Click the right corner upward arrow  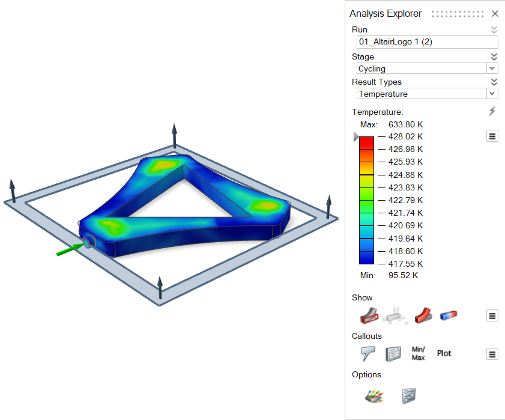coord(328,206)
